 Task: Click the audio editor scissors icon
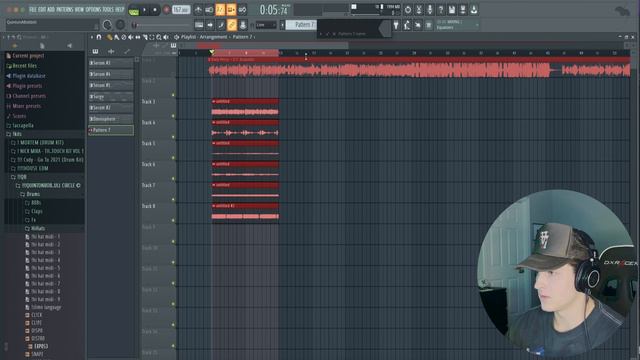click(x=419, y=10)
